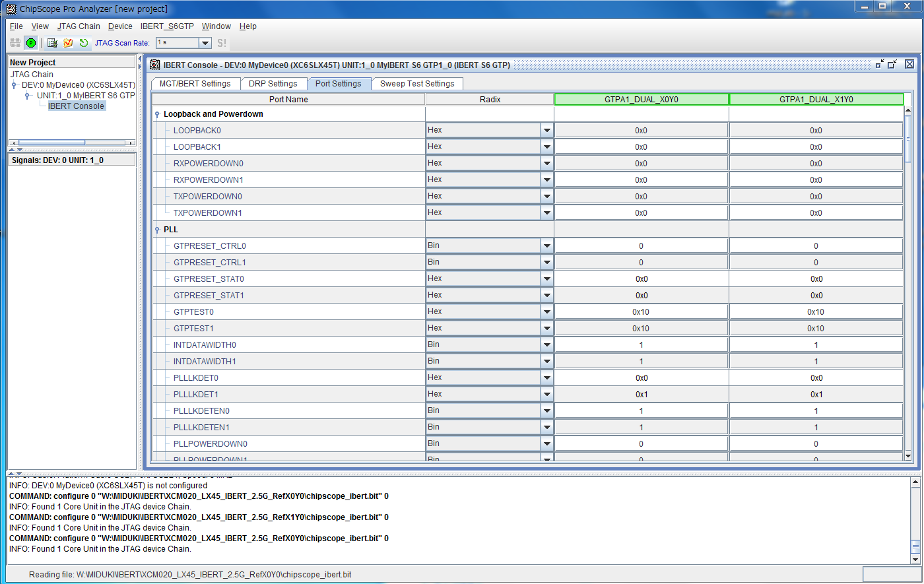Click the project tree horizontal scrollbar right arrow
924x584 pixels.
click(131, 143)
